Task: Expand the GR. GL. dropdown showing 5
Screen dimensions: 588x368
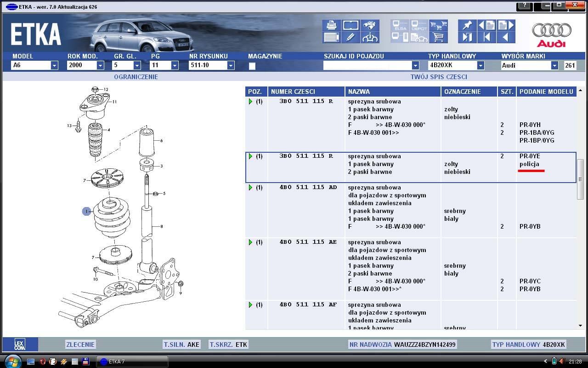Action: (x=137, y=65)
